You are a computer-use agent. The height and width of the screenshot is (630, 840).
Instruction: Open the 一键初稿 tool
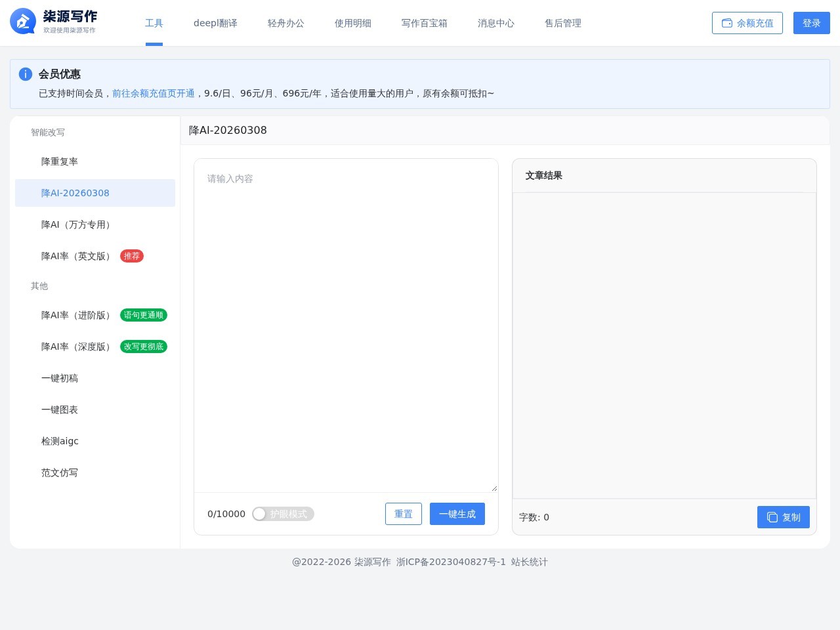[x=95, y=378]
